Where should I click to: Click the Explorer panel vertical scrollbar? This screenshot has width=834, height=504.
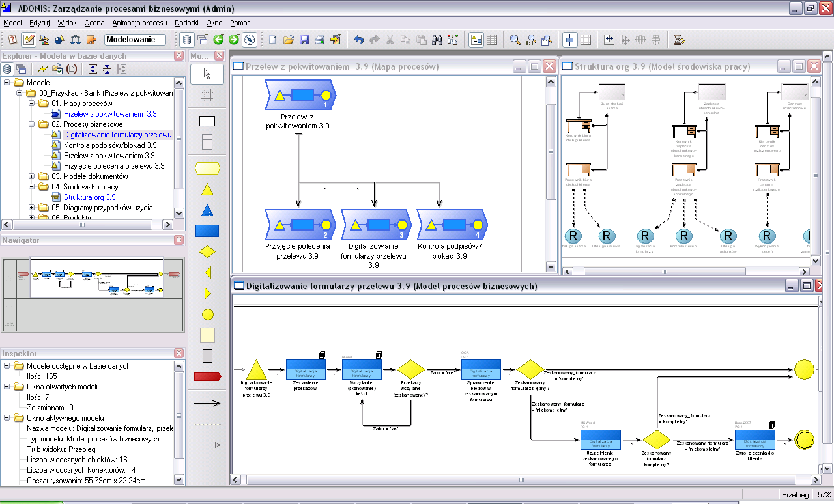(179, 148)
